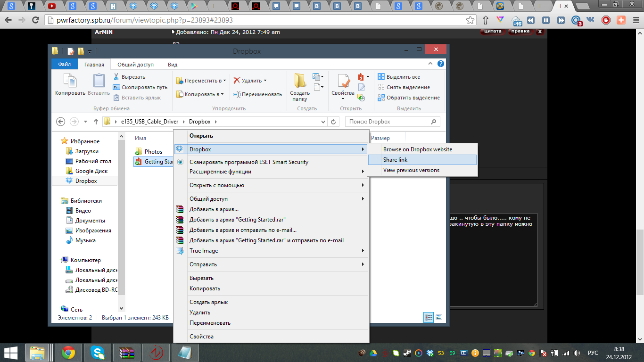Click the Свойства icon in the ribbon
Viewport: 644px width, 362px height.
coord(342,82)
